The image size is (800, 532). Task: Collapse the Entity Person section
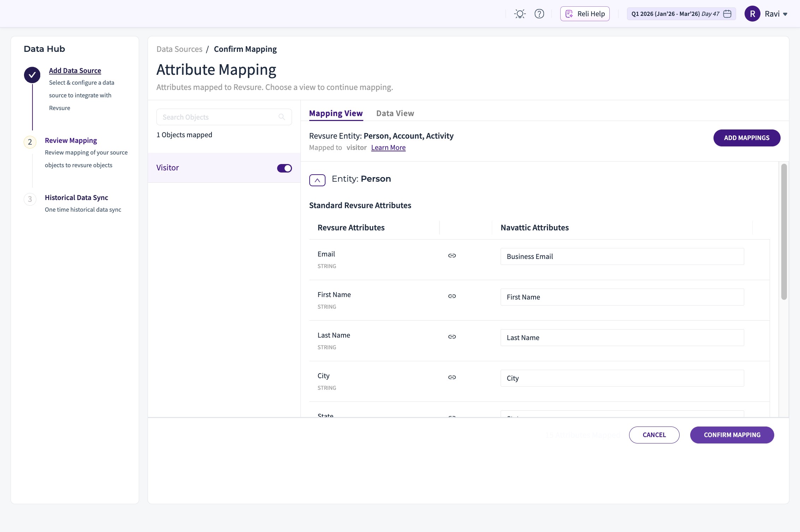coord(317,180)
